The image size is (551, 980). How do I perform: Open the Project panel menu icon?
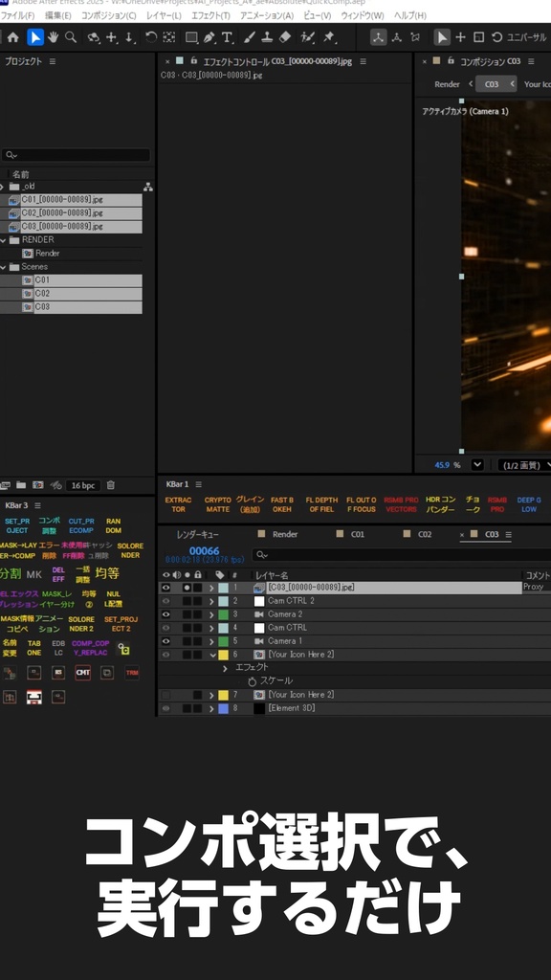coord(53,61)
